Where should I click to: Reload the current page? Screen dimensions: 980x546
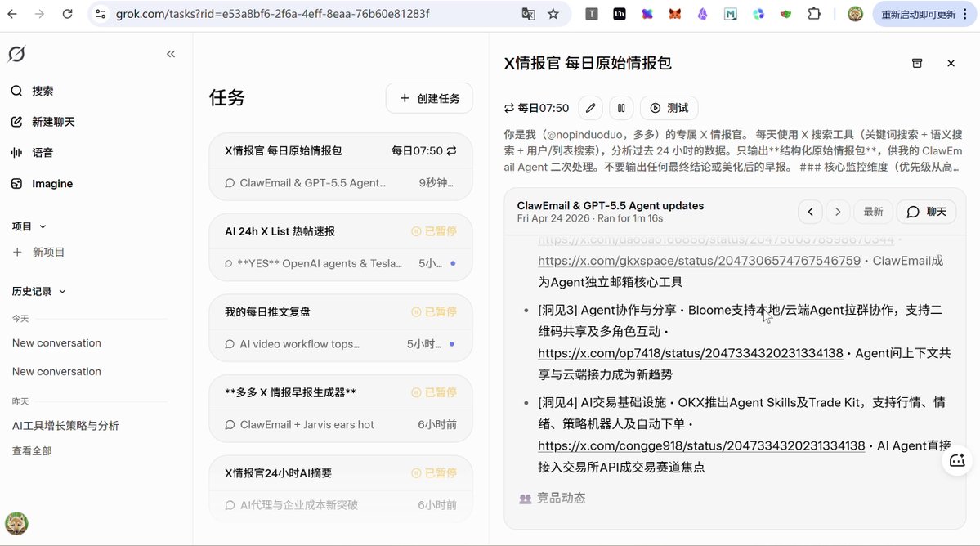click(68, 14)
